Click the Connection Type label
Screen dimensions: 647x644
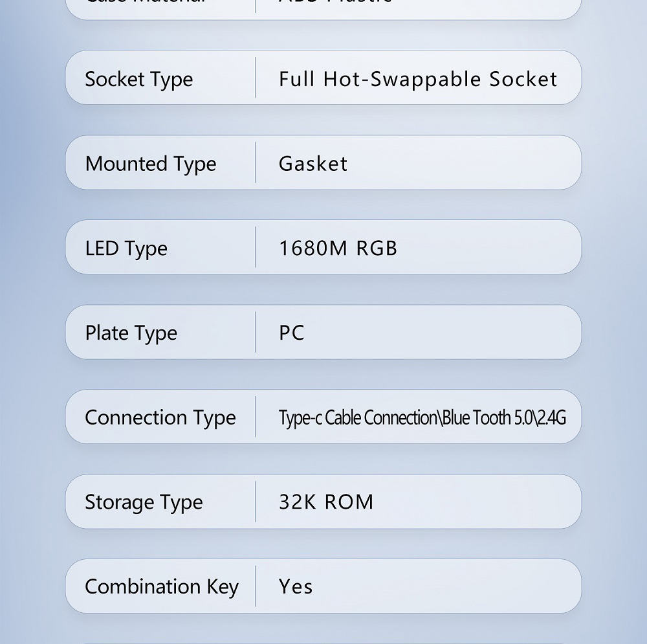160,417
